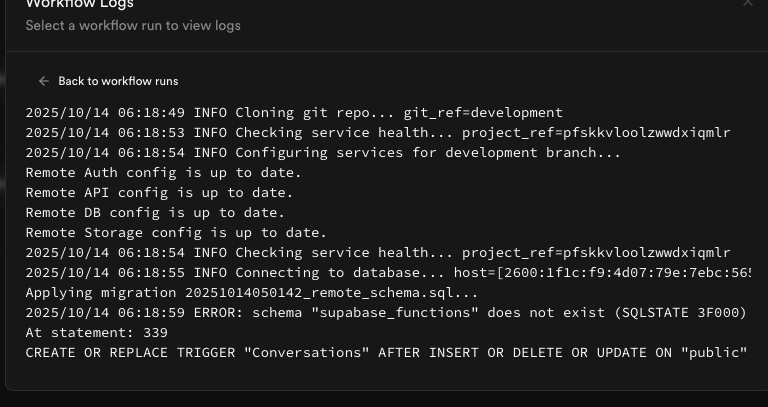
Task: Click the 06:18:54 Checking service health line
Action: 378,253
